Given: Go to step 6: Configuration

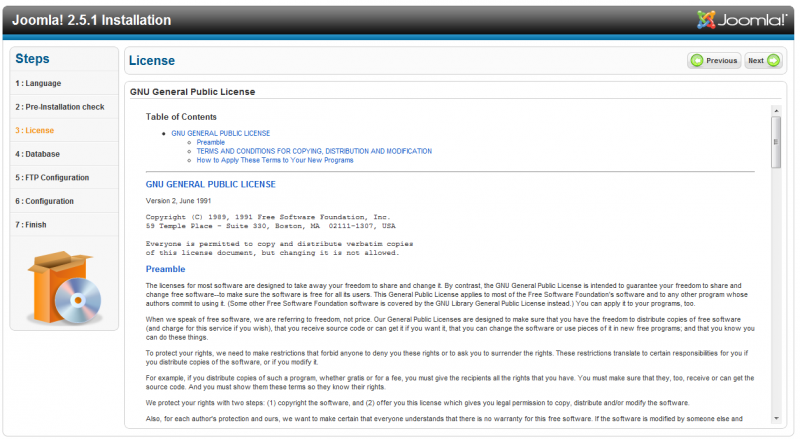Looking at the screenshot, I should [x=44, y=201].
